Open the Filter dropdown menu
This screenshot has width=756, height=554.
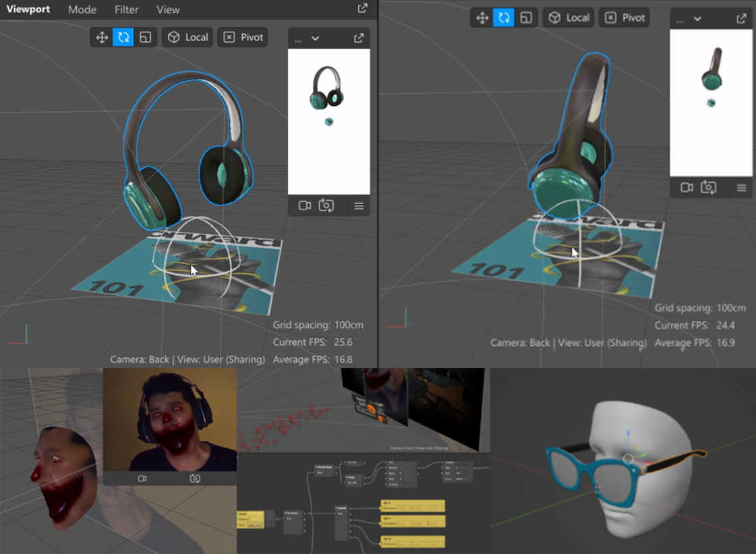(x=126, y=9)
